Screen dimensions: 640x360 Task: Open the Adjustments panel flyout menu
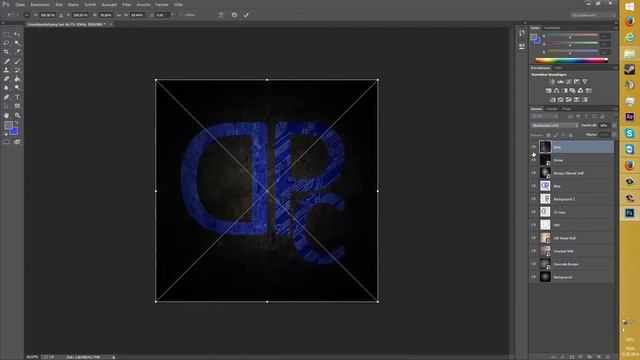[615, 68]
